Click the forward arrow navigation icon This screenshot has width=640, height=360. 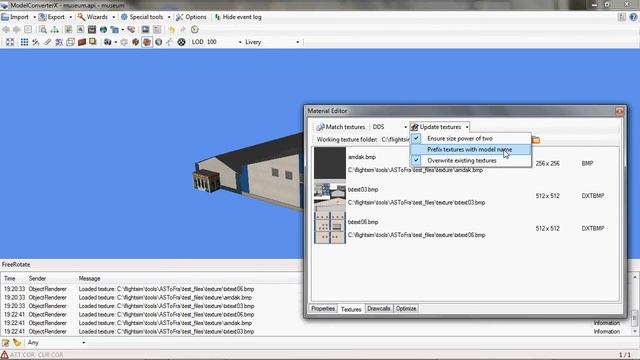point(16,29)
